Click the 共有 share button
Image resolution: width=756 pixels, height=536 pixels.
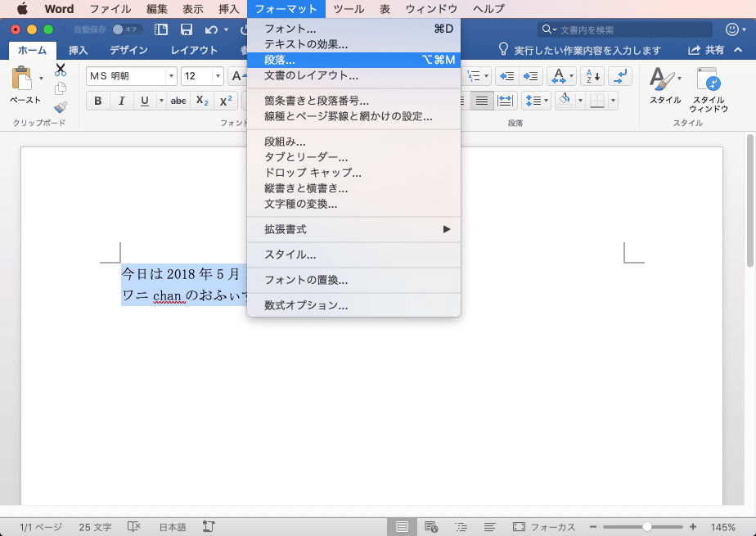[706, 50]
